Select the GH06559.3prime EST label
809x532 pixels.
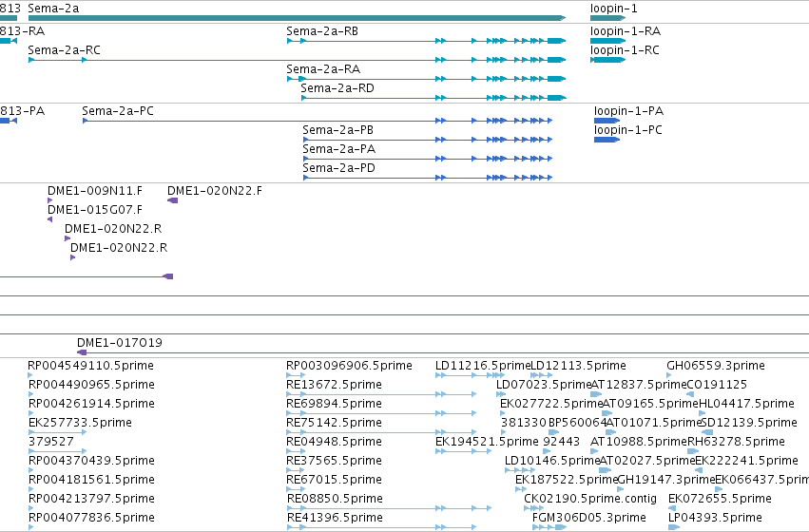pyautogui.click(x=716, y=366)
